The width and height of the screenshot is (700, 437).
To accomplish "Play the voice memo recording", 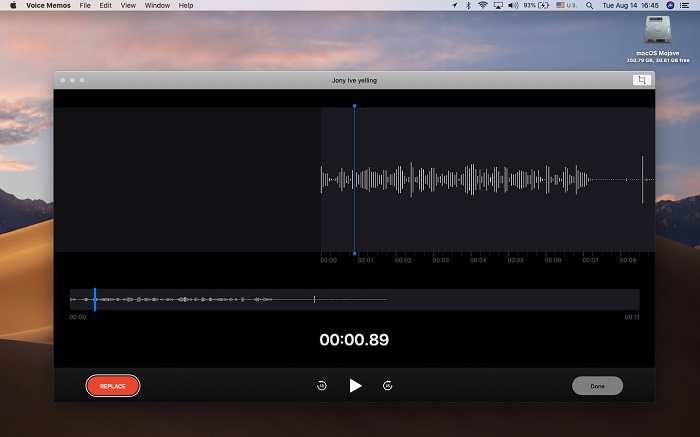I will tap(355, 385).
